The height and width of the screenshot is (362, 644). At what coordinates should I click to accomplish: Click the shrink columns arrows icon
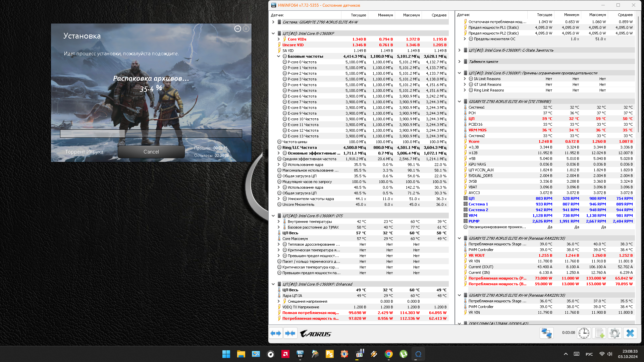290,334
